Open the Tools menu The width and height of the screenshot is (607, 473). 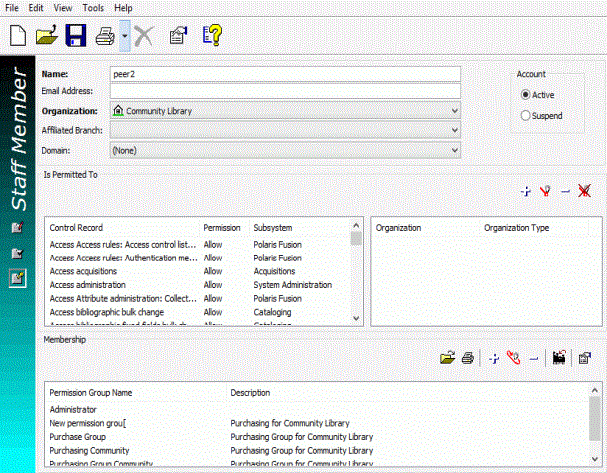point(93,8)
